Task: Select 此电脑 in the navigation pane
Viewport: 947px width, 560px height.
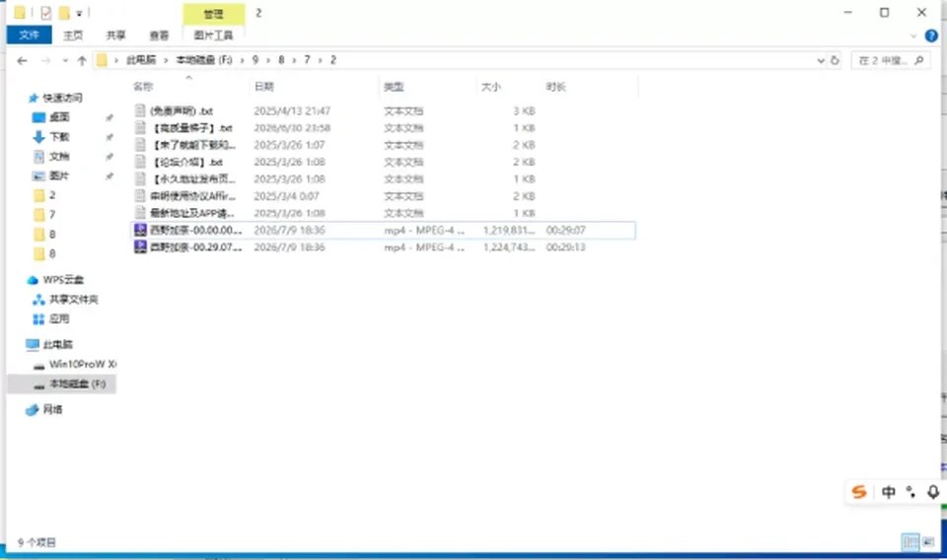Action: pyautogui.click(x=57, y=344)
